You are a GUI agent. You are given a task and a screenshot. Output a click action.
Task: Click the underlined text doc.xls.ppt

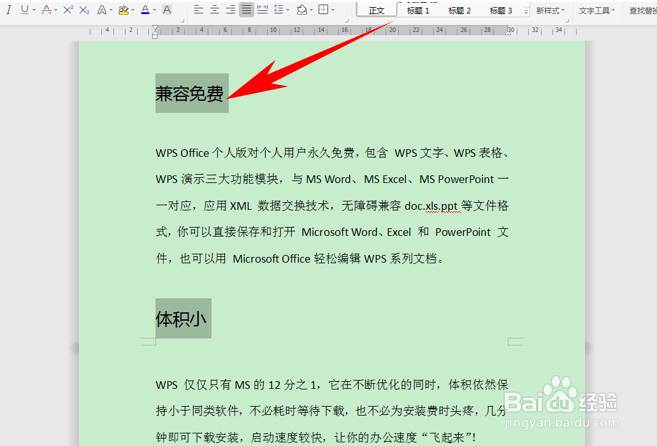pos(431,206)
